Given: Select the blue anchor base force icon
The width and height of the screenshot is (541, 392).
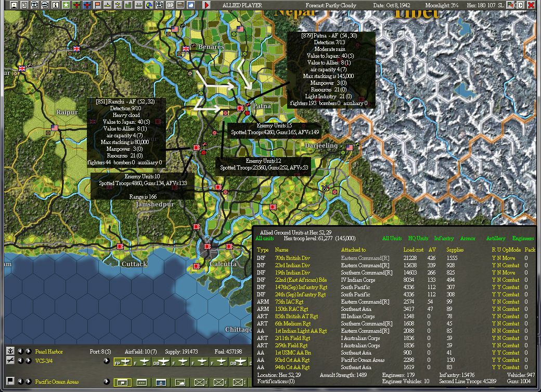Looking at the screenshot, I should coord(161,382).
